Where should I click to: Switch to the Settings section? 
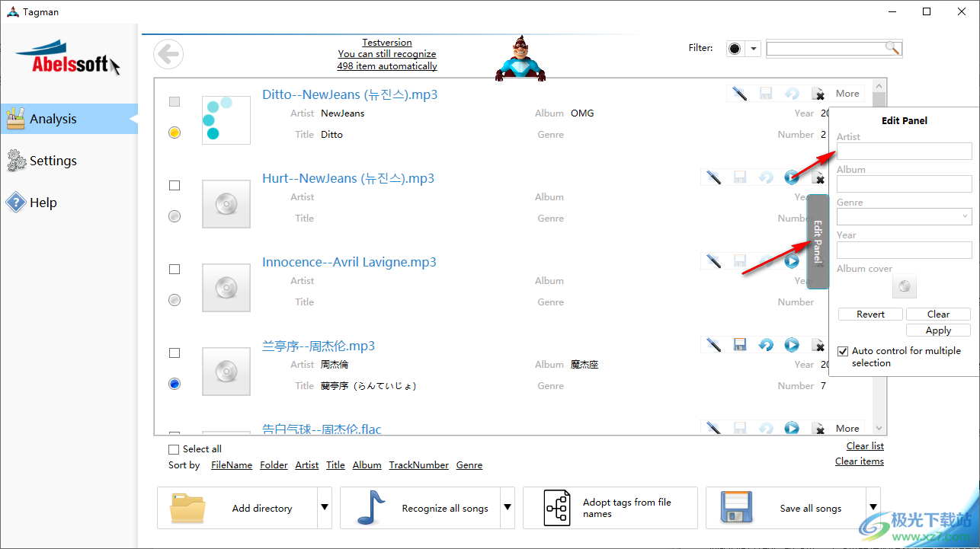click(x=53, y=160)
